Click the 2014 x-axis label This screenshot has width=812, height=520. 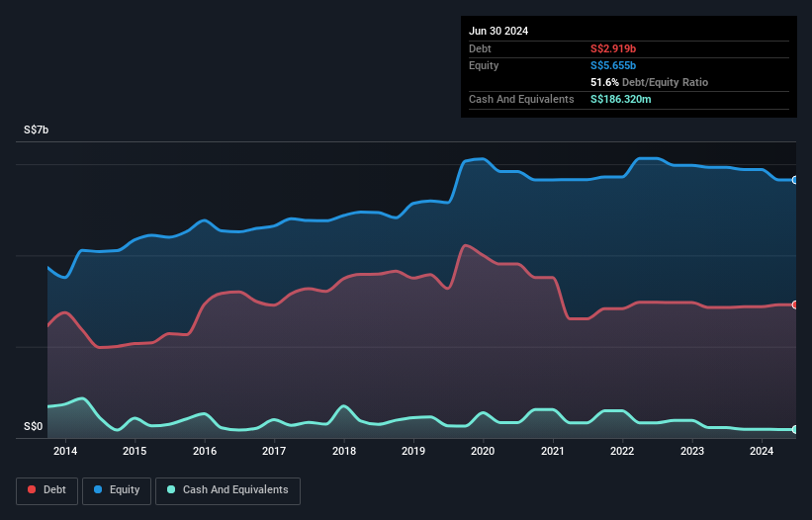(x=65, y=451)
